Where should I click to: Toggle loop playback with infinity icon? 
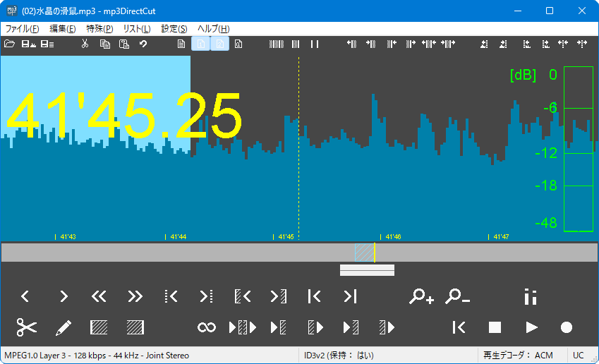[207, 327]
